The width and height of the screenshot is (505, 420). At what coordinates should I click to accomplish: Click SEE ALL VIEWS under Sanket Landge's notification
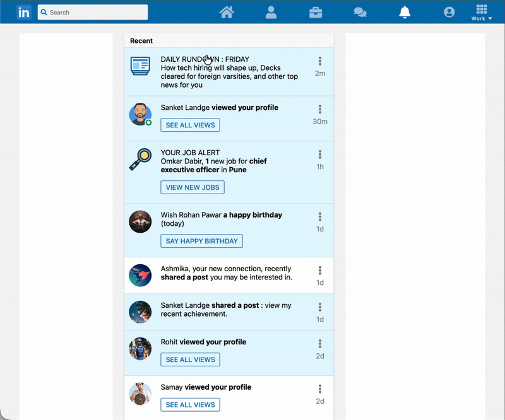(x=190, y=125)
